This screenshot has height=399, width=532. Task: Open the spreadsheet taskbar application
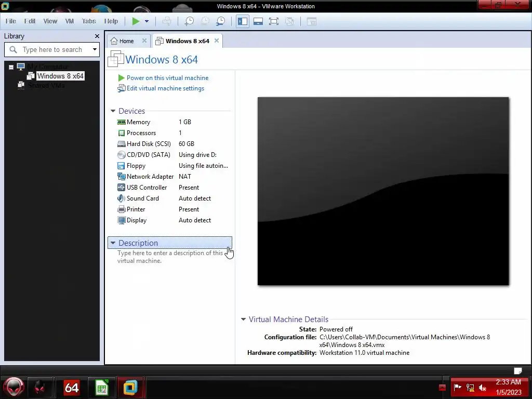102,387
